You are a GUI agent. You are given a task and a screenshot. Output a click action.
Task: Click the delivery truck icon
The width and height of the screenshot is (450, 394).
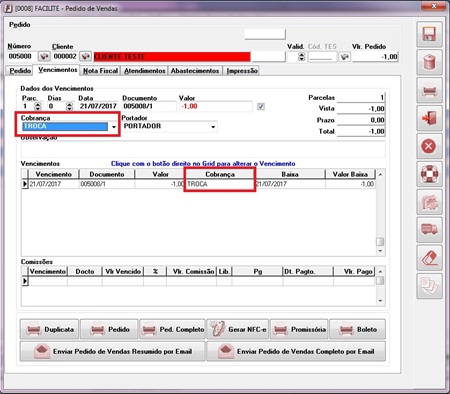click(x=429, y=230)
